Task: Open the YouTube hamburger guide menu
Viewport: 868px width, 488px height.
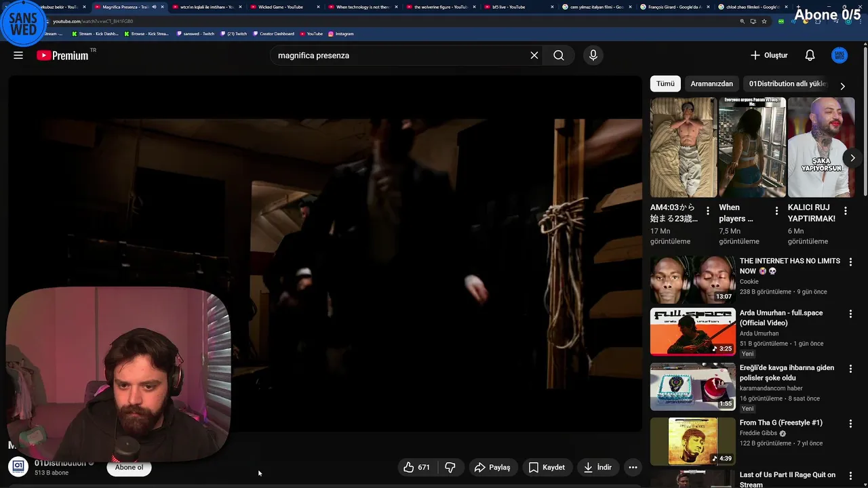Action: click(18, 56)
